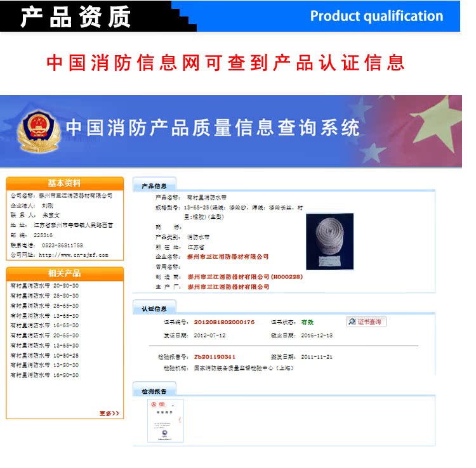The width and height of the screenshot is (476, 468).
Task: Click the 基本资料 panel header
Action: pyautogui.click(x=65, y=183)
